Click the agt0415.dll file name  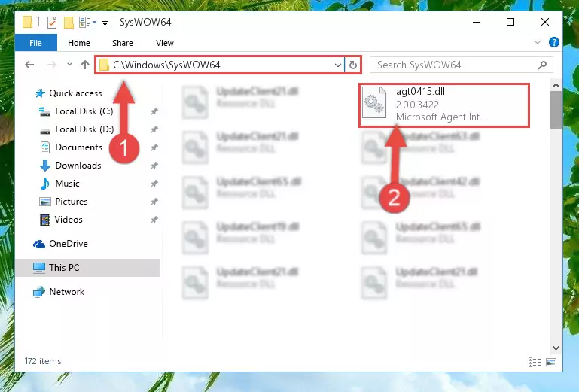421,91
